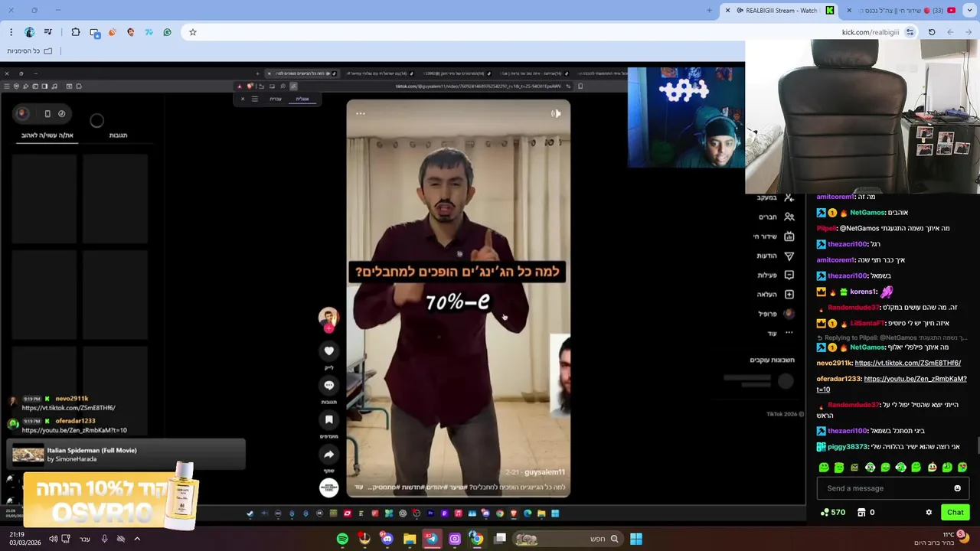Open the Kick shop icon showing 0
Image resolution: width=980 pixels, height=551 pixels.
(865, 512)
